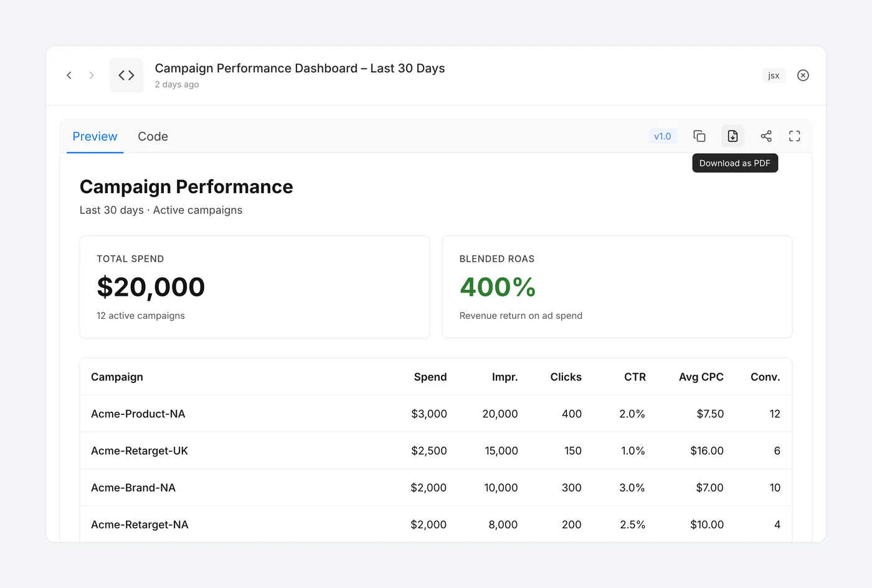The height and width of the screenshot is (588, 872).
Task: Click the $2,500 spend cell
Action: point(429,450)
